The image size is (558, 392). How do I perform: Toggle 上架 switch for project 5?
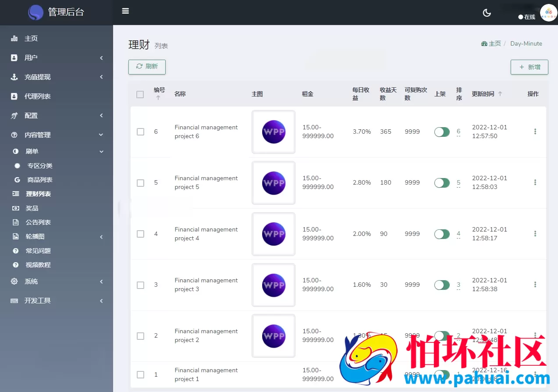coord(442,183)
